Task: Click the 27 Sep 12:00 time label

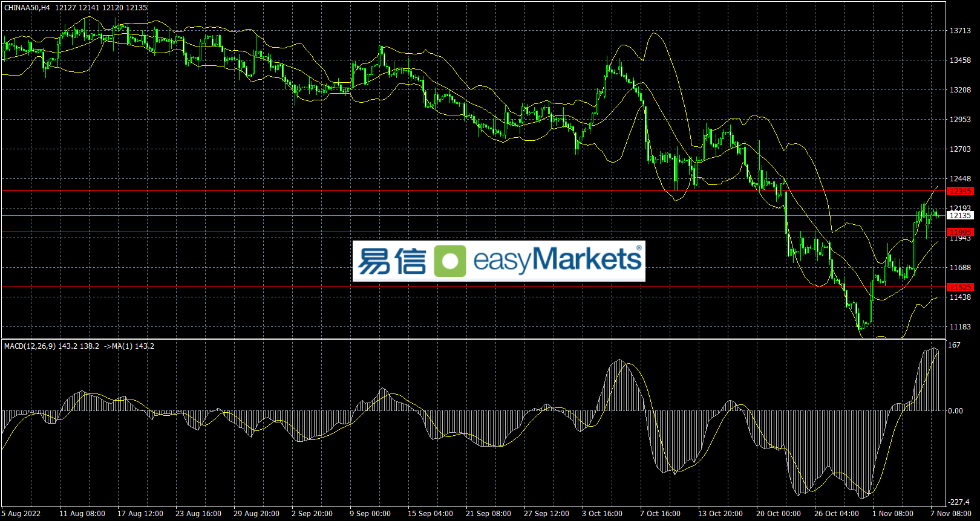Action: click(x=546, y=514)
